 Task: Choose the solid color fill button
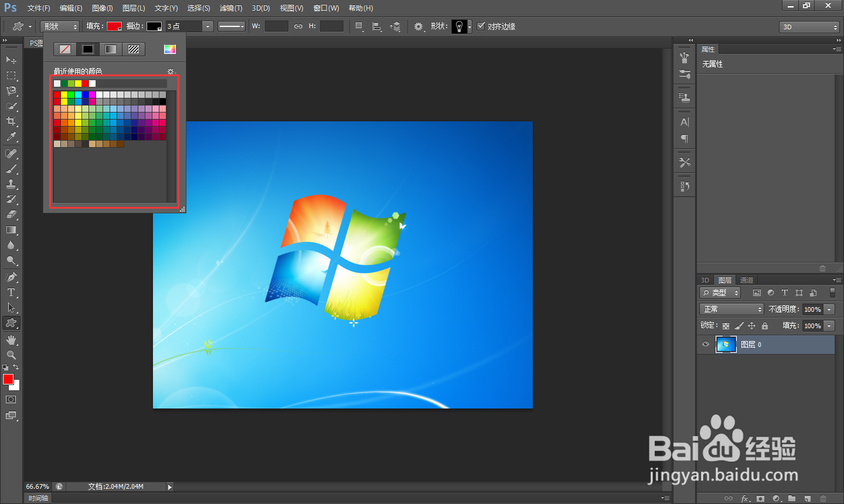pyautogui.click(x=88, y=49)
